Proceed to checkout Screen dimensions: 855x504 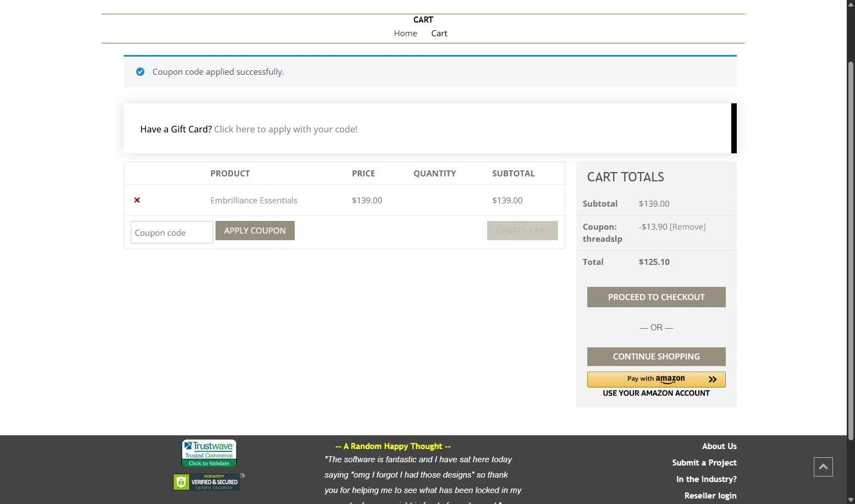pos(657,297)
